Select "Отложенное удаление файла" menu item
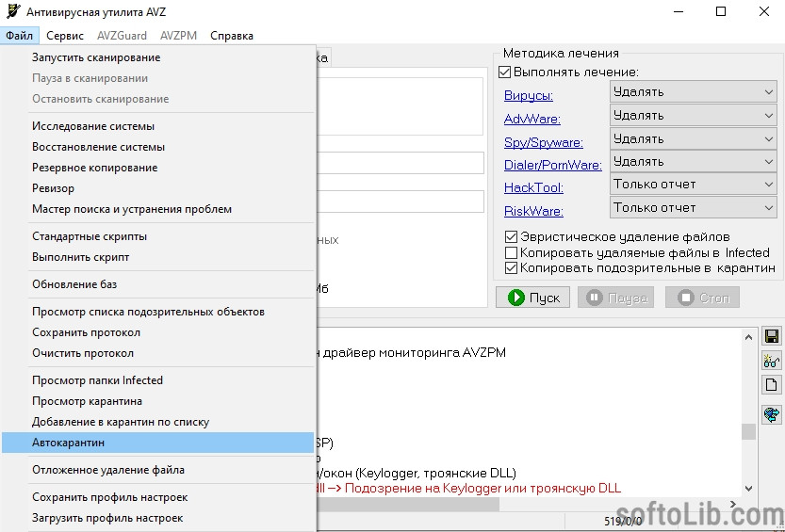This screenshot has height=532, width=785. point(157,470)
